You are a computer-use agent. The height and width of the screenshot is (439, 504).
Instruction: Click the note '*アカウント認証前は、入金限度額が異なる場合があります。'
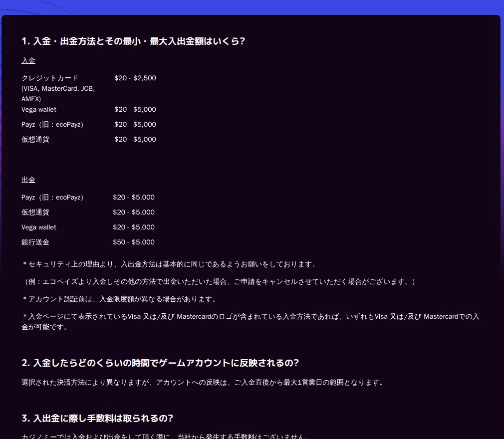point(120,299)
